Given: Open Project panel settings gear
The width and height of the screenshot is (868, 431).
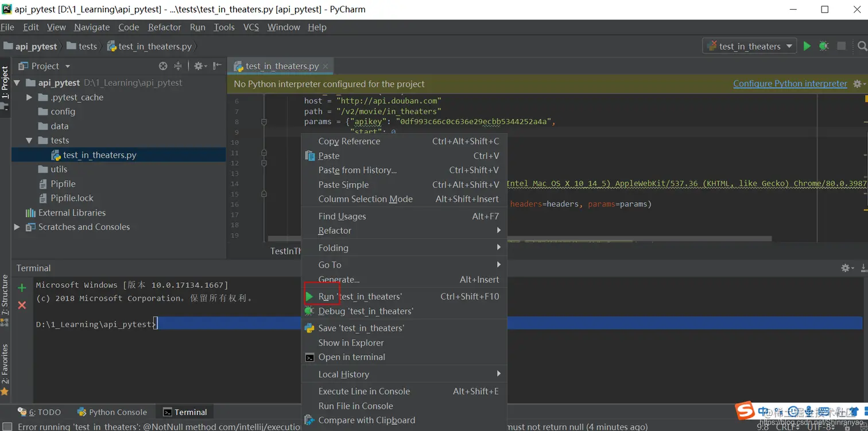Looking at the screenshot, I should pyautogui.click(x=199, y=66).
